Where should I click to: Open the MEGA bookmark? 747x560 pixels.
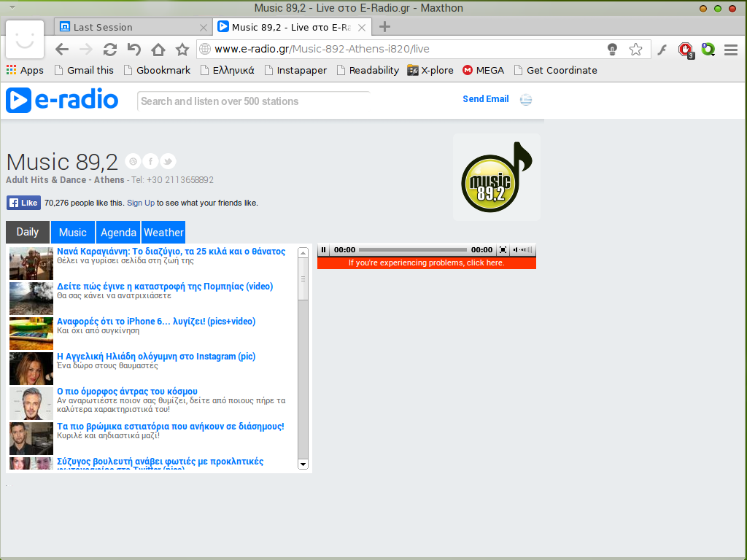click(484, 71)
